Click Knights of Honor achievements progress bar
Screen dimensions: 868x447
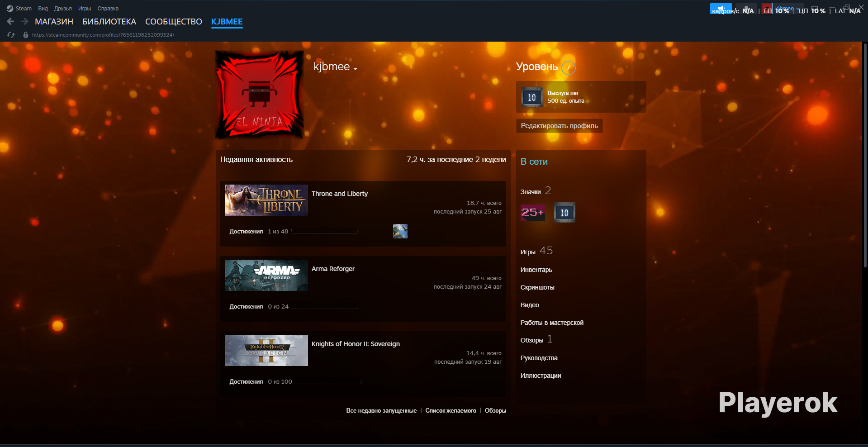328,381
